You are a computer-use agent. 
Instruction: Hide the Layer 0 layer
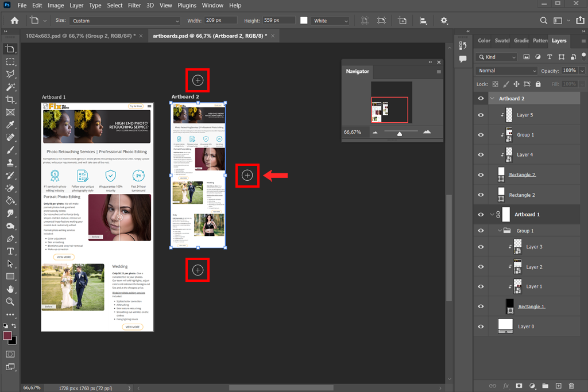[x=481, y=327]
